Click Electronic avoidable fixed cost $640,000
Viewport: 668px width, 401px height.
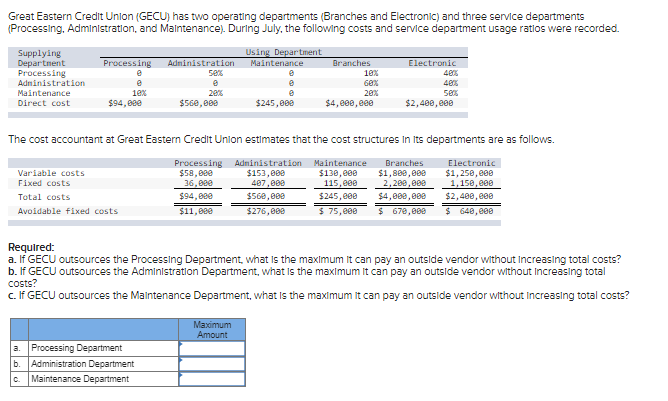point(469,211)
